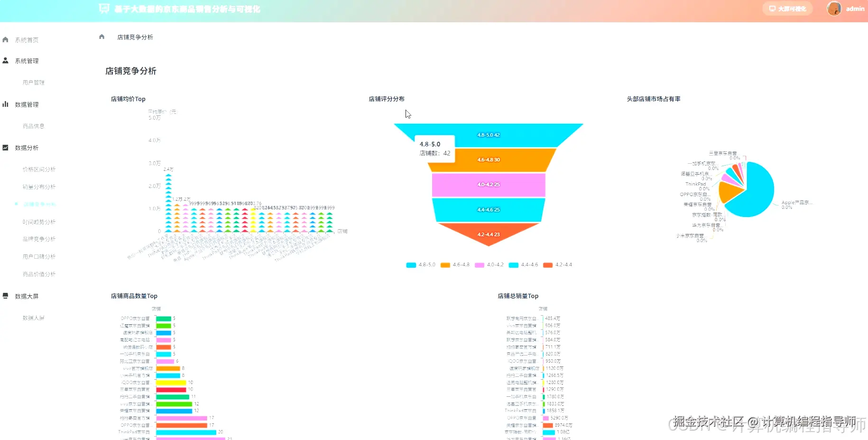Open 价格区间分析 menu item
The height and width of the screenshot is (440, 868).
[x=39, y=169]
